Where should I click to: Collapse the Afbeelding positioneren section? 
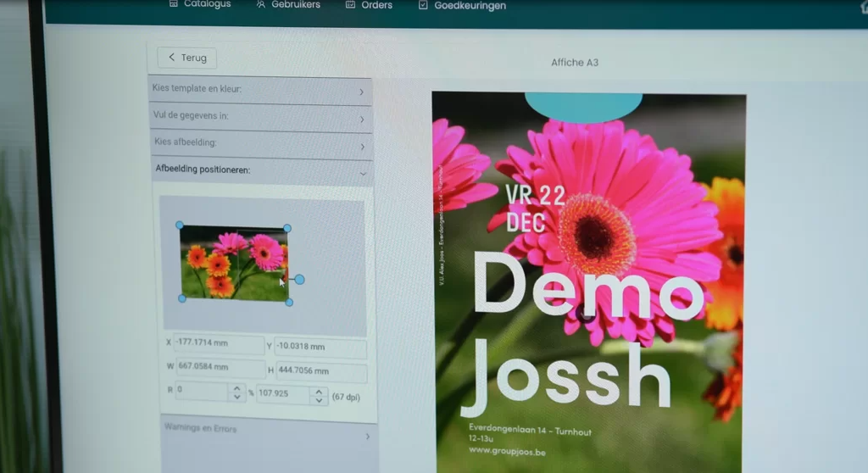(262, 170)
